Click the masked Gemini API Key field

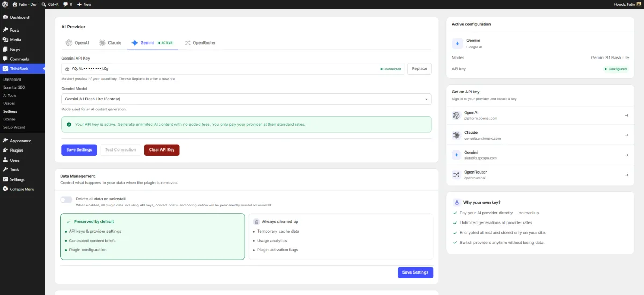(x=233, y=69)
